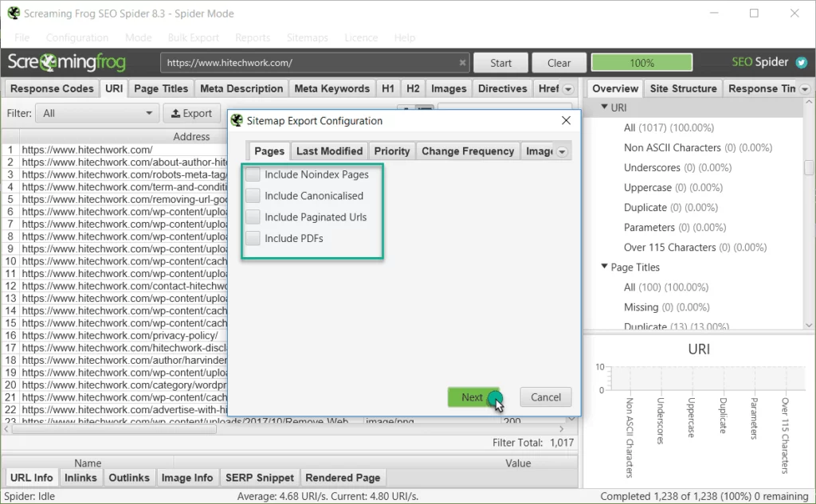
Task: Clear the URL field with the x icon
Action: pyautogui.click(x=462, y=62)
